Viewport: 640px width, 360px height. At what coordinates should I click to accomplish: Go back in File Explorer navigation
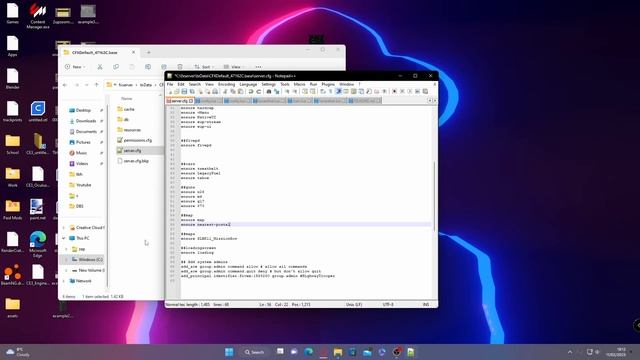65,85
